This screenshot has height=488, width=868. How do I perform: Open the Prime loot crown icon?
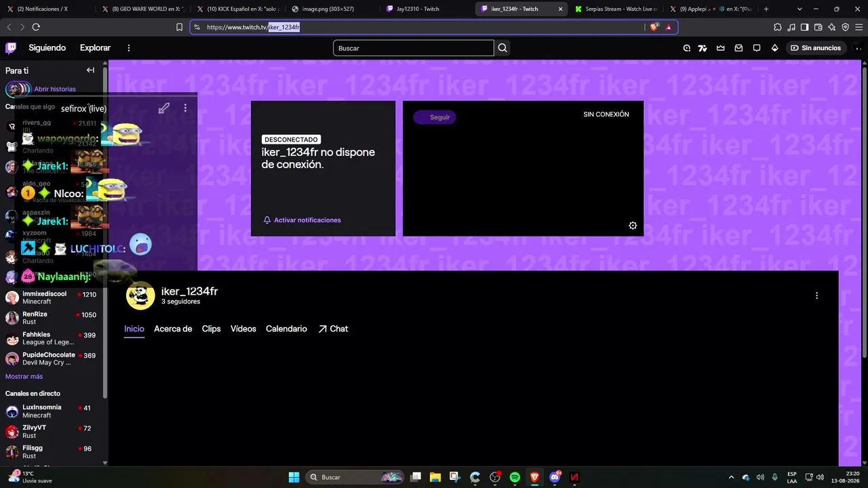point(720,48)
